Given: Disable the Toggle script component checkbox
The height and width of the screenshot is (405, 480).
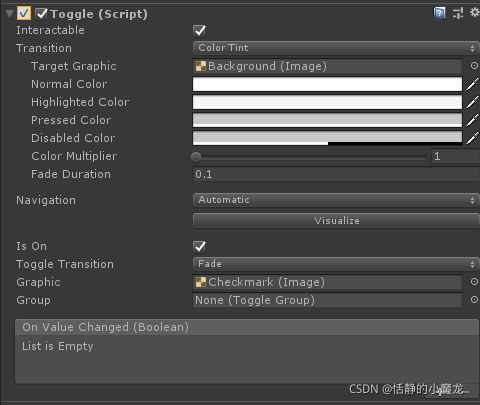Looking at the screenshot, I should point(41,14).
